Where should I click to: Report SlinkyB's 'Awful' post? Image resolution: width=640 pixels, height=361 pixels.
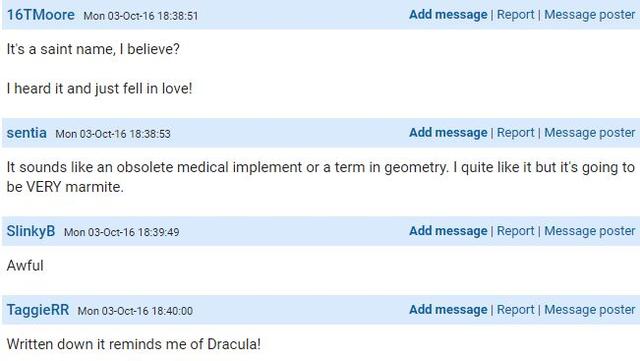pyautogui.click(x=515, y=231)
